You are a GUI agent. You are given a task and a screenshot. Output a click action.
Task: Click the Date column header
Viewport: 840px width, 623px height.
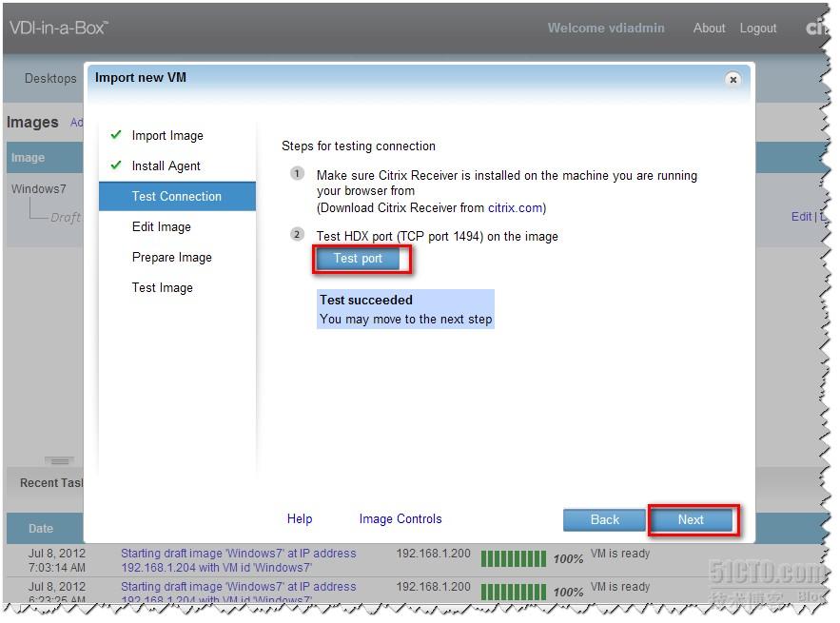[41, 528]
